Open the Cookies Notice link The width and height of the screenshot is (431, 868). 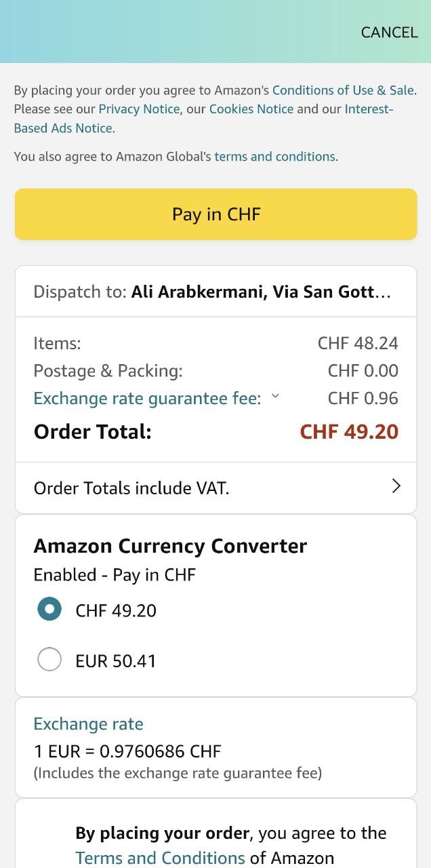(251, 109)
